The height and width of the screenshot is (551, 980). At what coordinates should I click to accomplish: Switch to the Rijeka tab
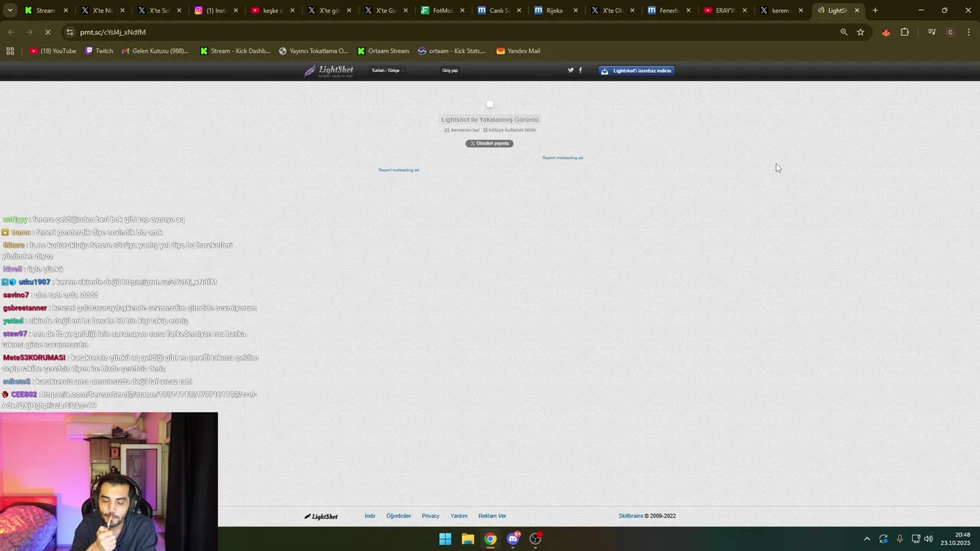coord(556,11)
